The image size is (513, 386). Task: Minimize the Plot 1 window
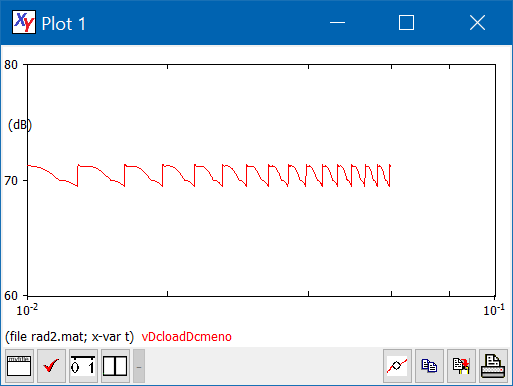tap(337, 23)
